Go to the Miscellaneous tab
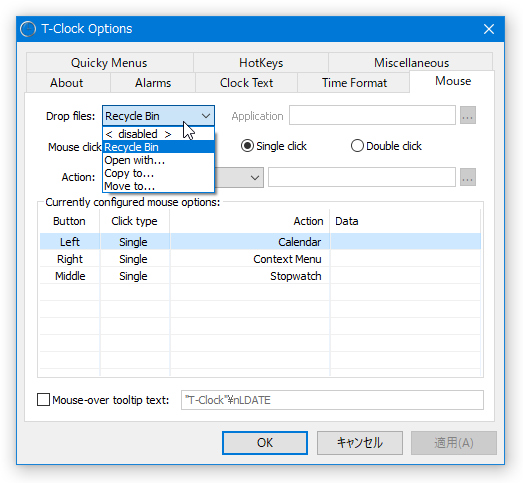 (x=411, y=62)
